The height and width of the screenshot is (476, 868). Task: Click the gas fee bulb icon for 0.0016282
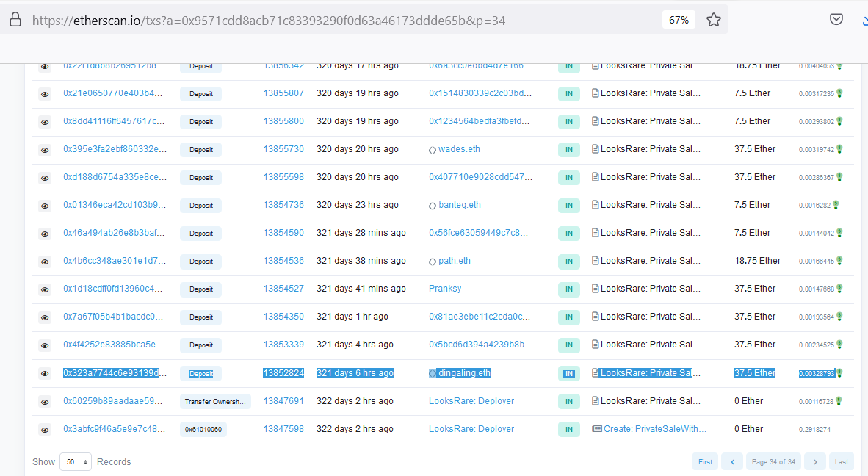(836, 205)
